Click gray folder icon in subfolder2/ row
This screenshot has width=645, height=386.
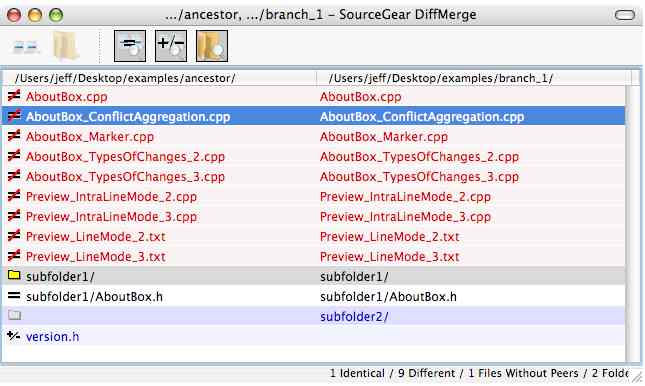(15, 315)
